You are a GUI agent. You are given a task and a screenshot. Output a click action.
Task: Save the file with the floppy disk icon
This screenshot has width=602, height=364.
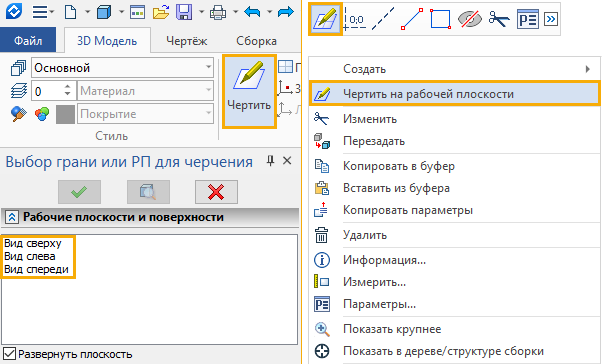coord(184,12)
